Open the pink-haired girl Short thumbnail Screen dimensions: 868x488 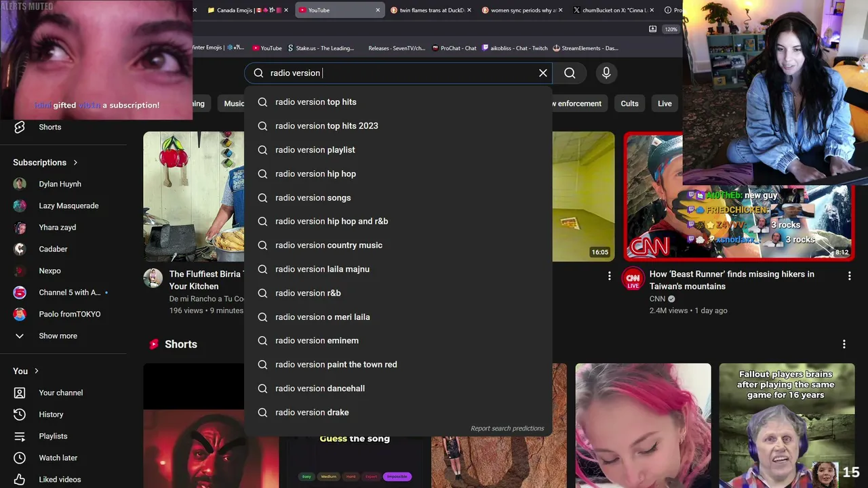(x=643, y=426)
